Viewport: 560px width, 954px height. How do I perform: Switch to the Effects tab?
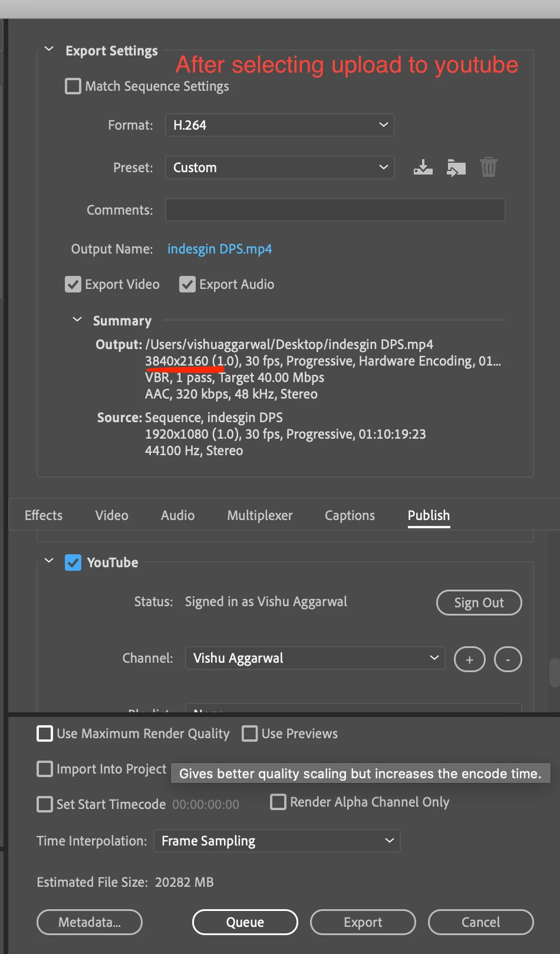pos(44,515)
